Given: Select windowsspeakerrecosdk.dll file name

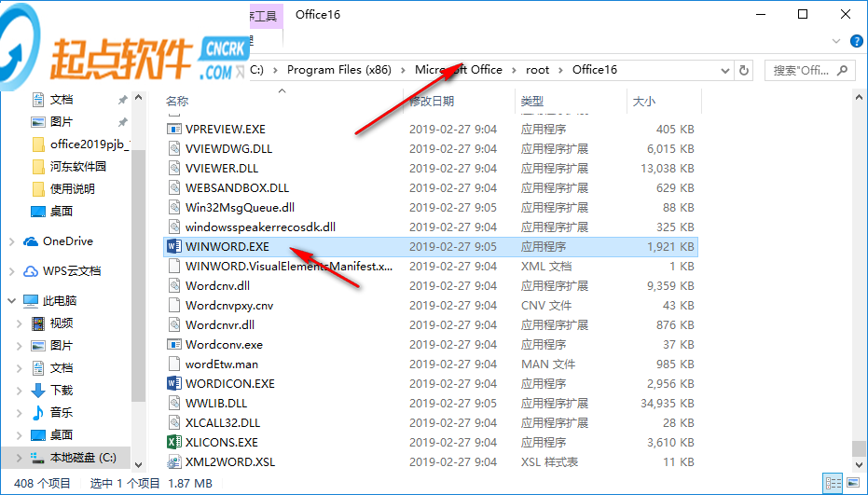Looking at the screenshot, I should (260, 227).
